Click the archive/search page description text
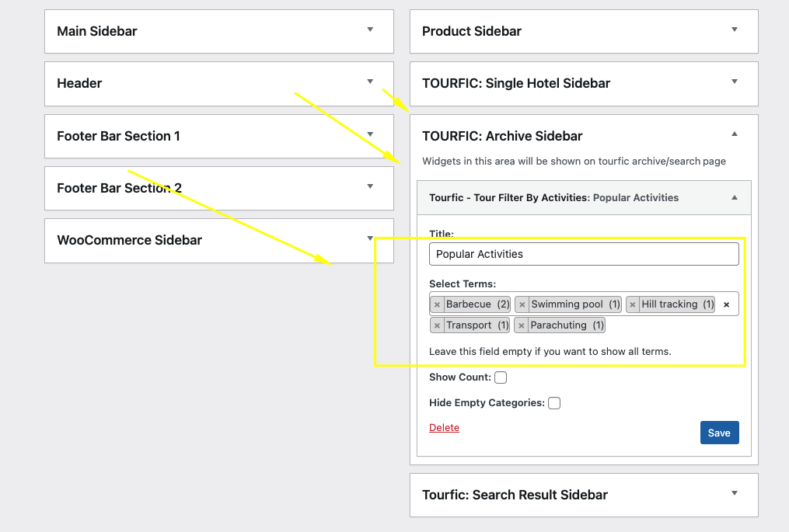This screenshot has height=532, width=789. (x=574, y=162)
